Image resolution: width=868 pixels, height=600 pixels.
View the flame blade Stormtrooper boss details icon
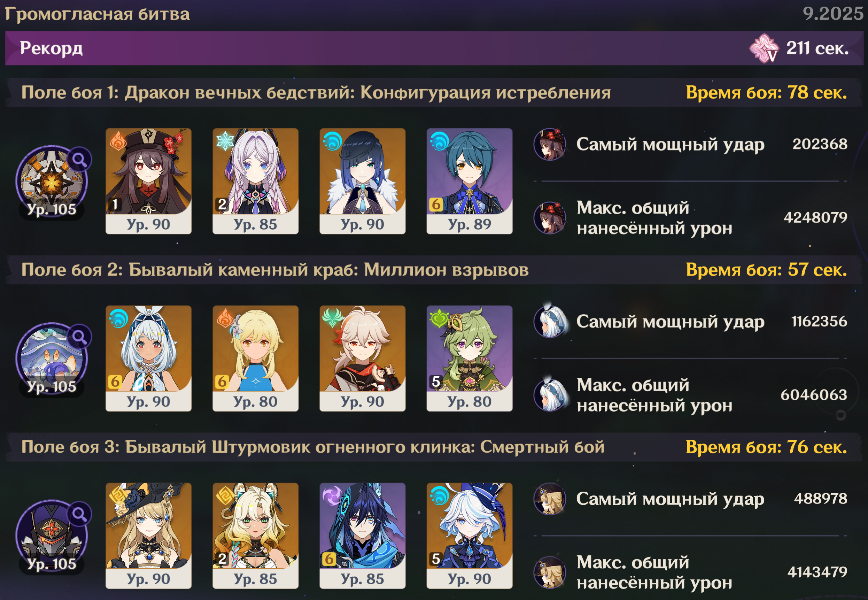coord(79,514)
